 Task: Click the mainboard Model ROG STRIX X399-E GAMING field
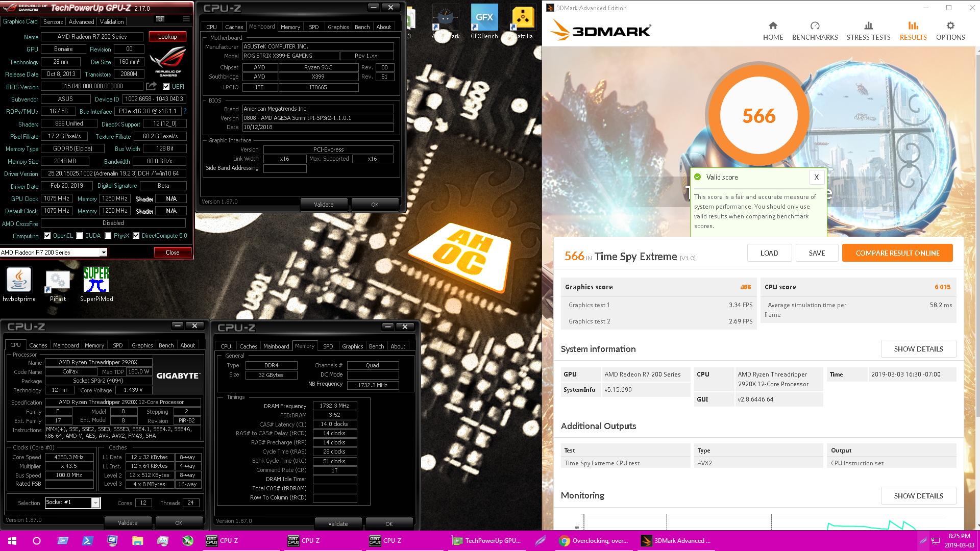click(290, 56)
